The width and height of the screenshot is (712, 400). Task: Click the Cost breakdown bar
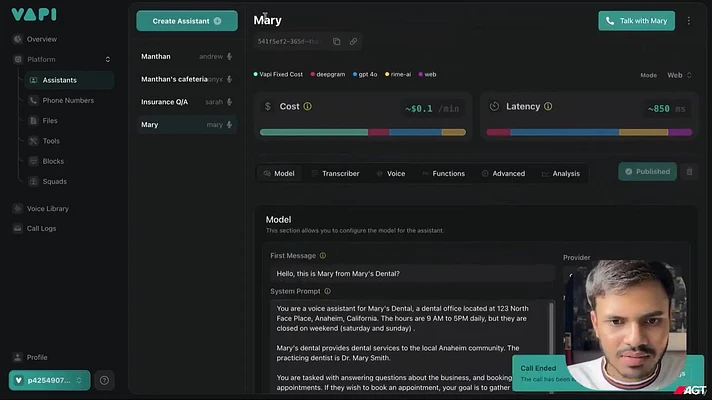tap(363, 132)
